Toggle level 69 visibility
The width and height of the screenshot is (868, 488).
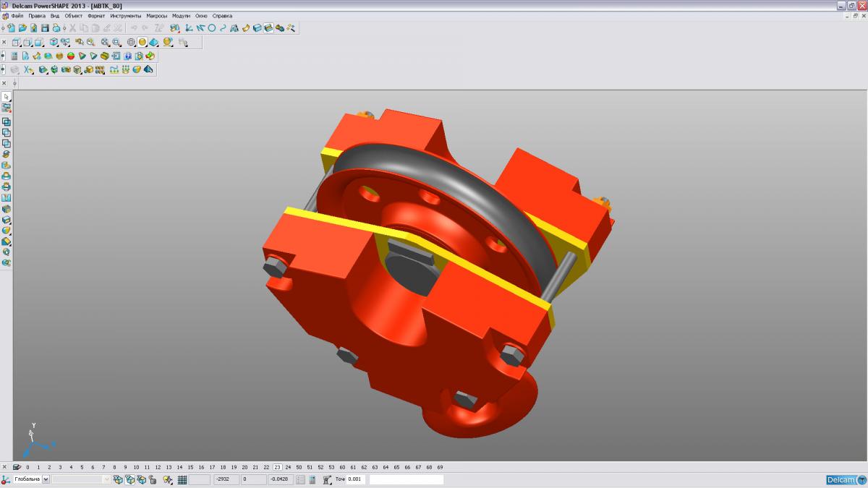(440, 467)
